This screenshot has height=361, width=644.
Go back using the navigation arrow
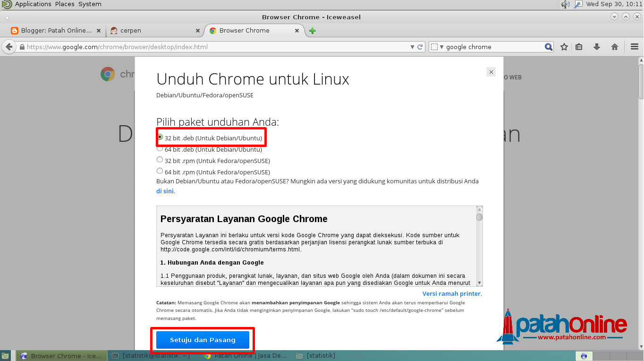pos(8,46)
